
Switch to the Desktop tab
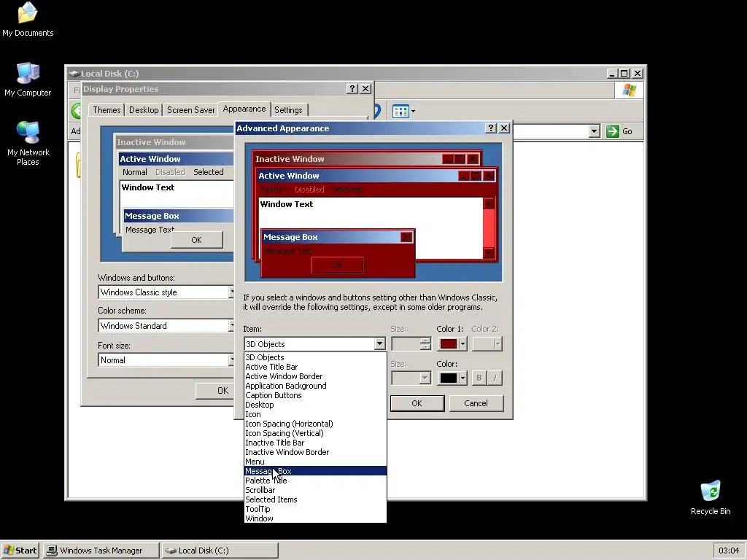coord(144,110)
